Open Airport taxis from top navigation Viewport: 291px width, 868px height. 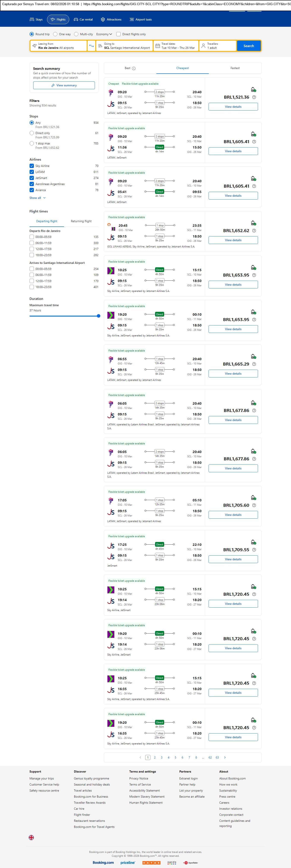(140, 20)
